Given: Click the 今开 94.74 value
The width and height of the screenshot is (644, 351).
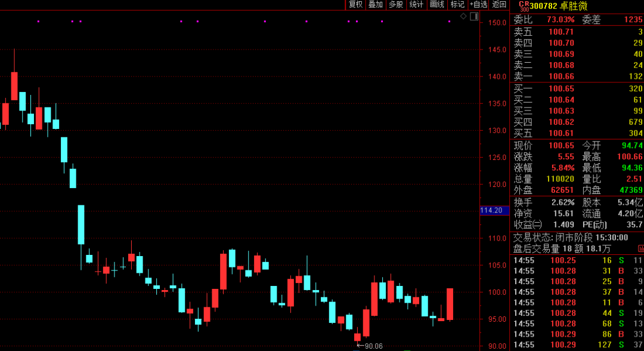Looking at the screenshot, I should pyautogui.click(x=632, y=146).
